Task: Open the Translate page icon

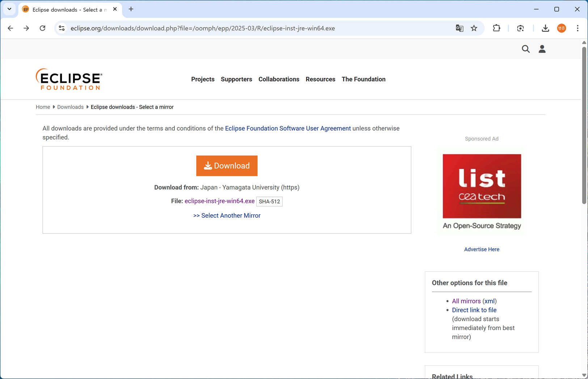Action: click(x=460, y=28)
